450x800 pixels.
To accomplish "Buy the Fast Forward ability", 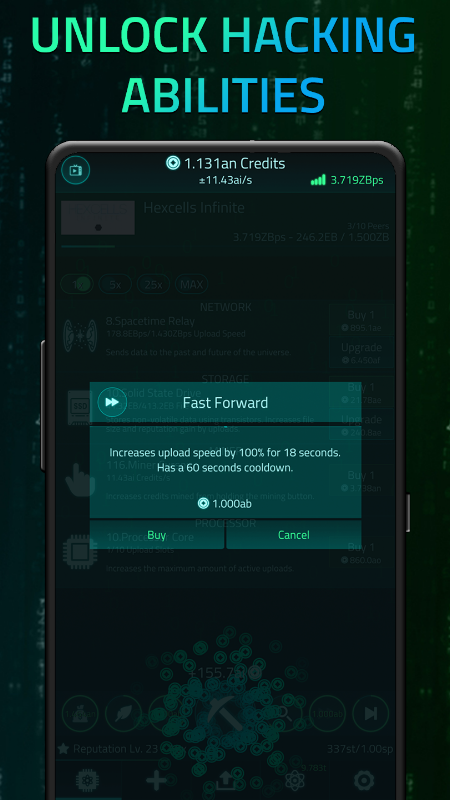I will pyautogui.click(x=157, y=535).
